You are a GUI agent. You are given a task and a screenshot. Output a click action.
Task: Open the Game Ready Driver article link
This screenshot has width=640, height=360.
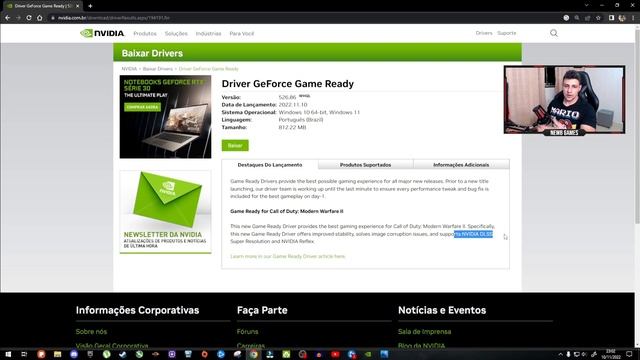(288, 256)
